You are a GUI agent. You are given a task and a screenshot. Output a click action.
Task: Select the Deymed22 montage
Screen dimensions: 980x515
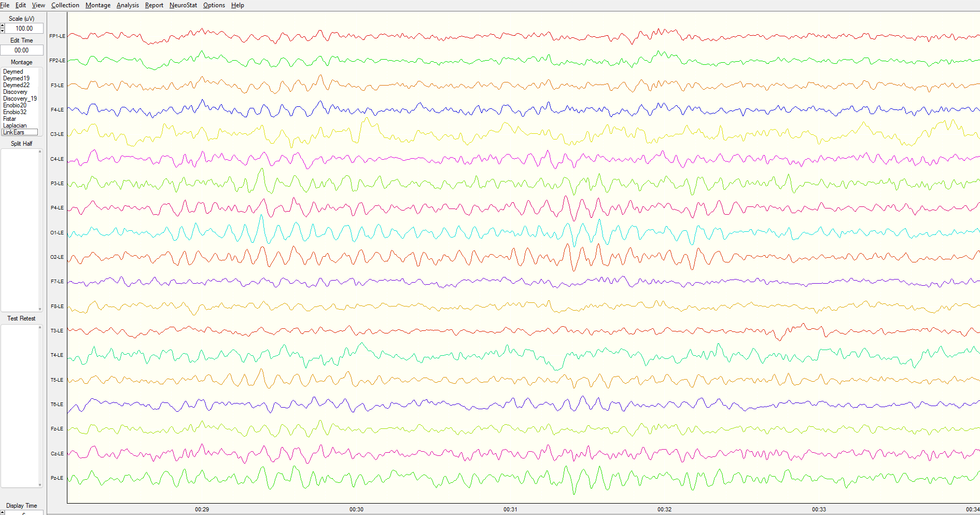coord(16,85)
